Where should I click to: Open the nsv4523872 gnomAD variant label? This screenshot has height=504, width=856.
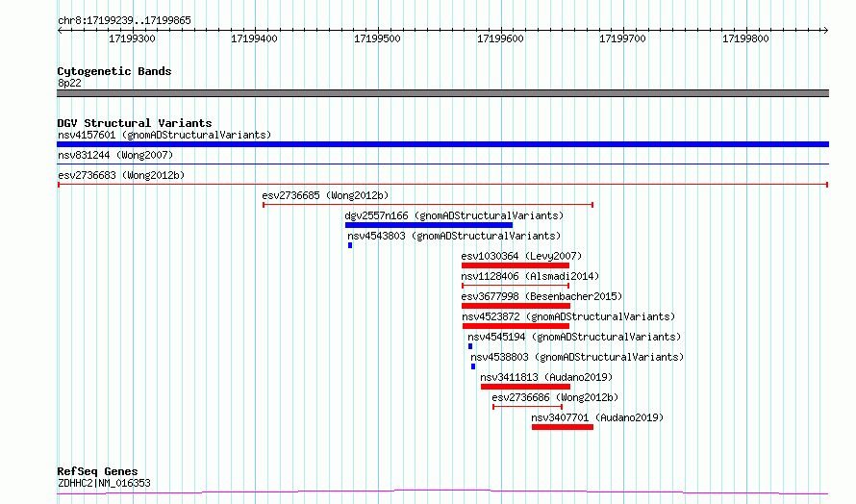[x=568, y=316]
